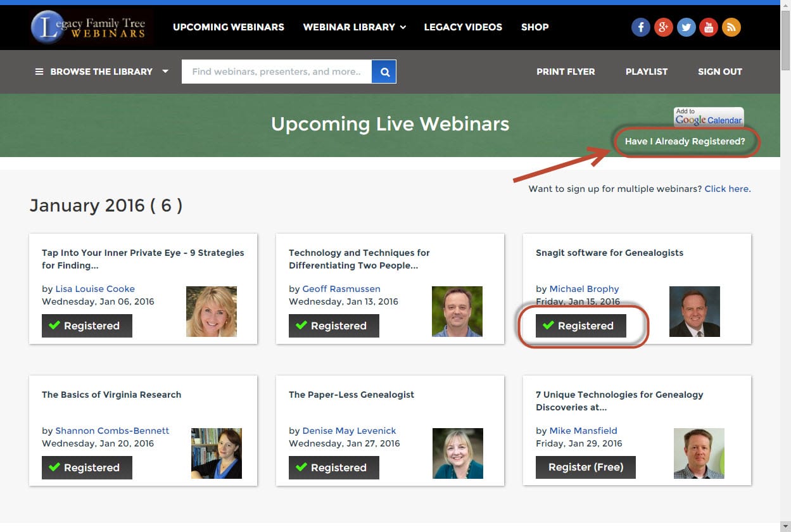The height and width of the screenshot is (532, 791).
Task: Click Denise May Levenick's photo
Action: coord(458,453)
